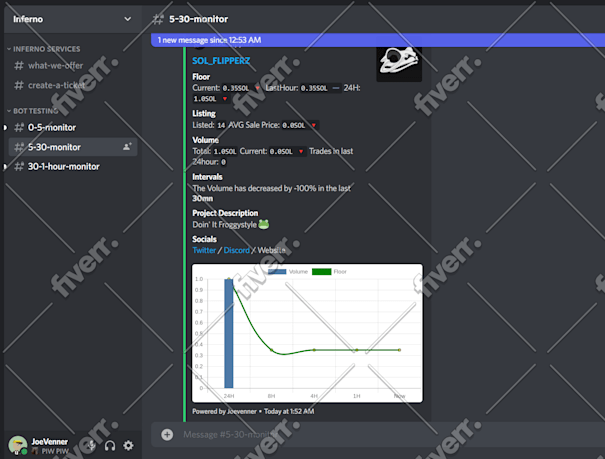Viewport: 605px width, 459px height.
Task: Select the 5-30-monitor channel
Action: (72, 147)
